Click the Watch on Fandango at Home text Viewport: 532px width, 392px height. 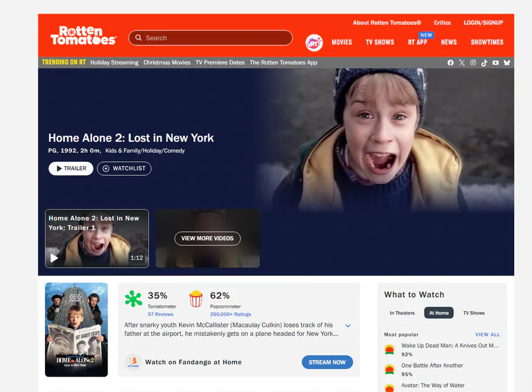pyautogui.click(x=193, y=362)
